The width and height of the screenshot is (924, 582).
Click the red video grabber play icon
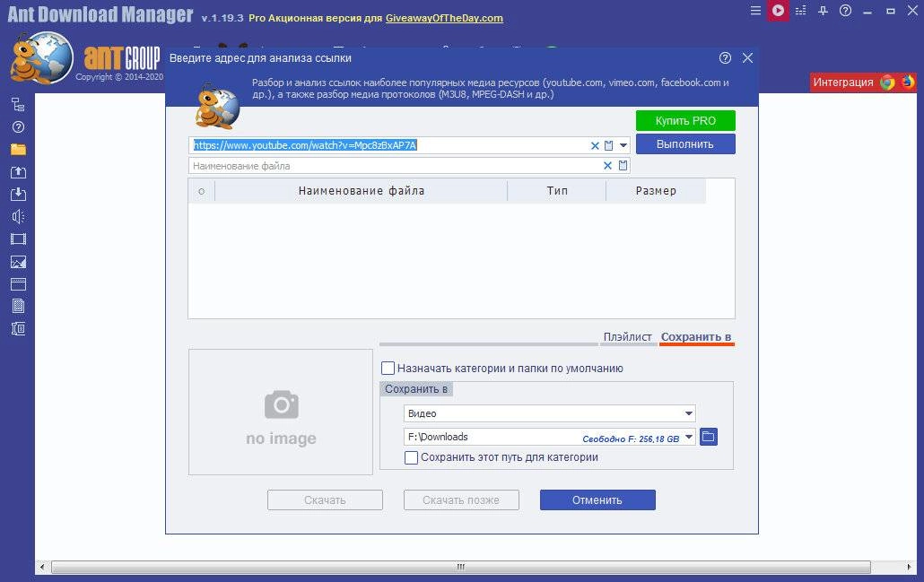(x=778, y=11)
